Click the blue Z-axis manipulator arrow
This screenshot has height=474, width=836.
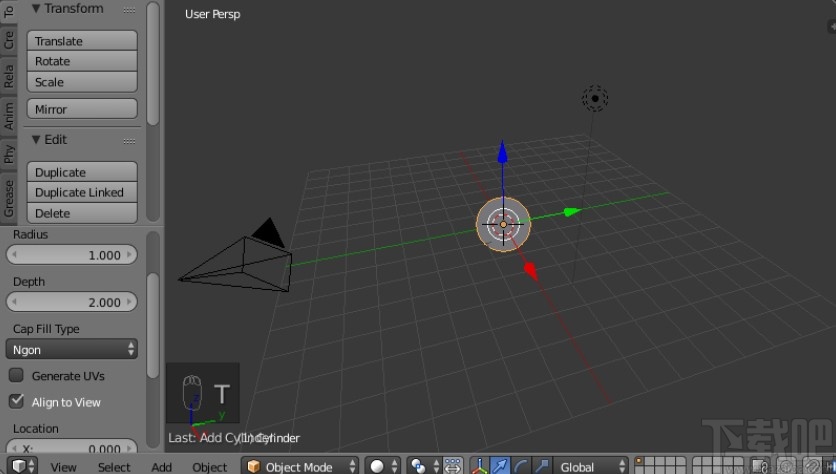(x=502, y=152)
